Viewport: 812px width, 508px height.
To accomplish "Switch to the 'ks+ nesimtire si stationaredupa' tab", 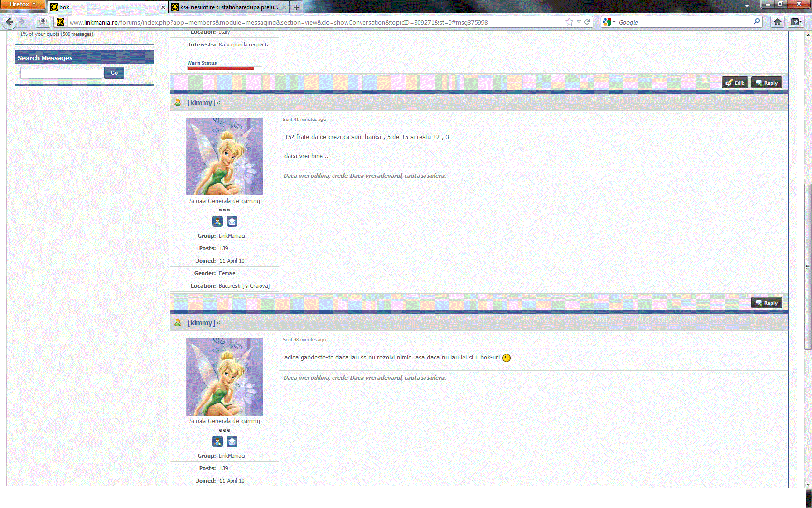I will click(x=229, y=7).
